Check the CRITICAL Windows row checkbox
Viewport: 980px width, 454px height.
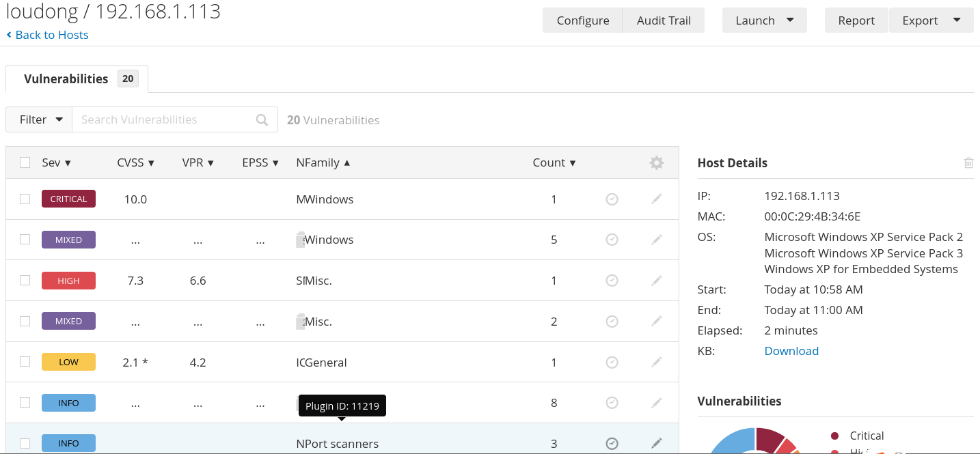[25, 199]
